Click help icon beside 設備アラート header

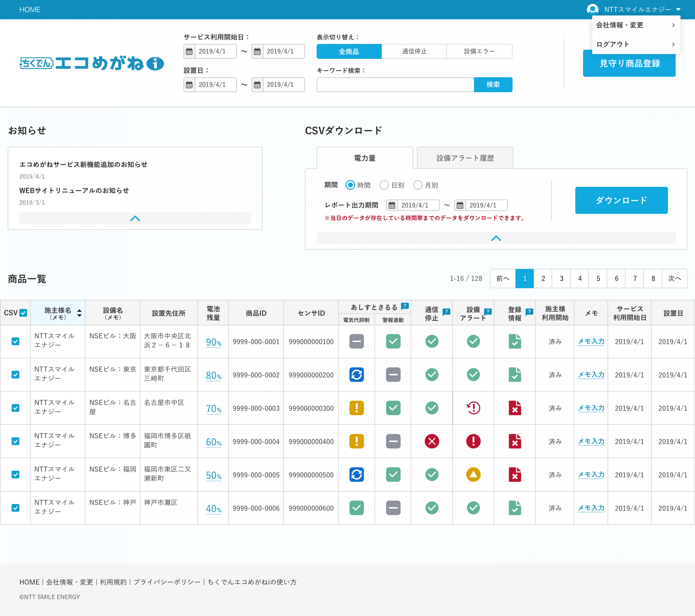pyautogui.click(x=488, y=311)
